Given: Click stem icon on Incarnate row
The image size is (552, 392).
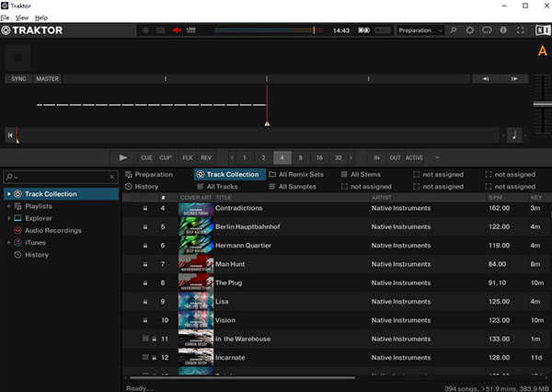Looking at the screenshot, I should 145,357.
